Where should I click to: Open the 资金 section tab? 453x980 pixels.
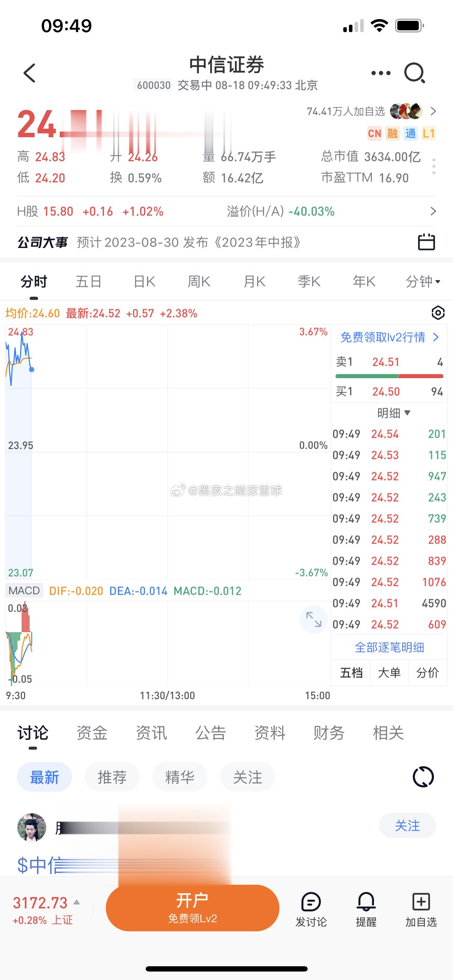92,732
